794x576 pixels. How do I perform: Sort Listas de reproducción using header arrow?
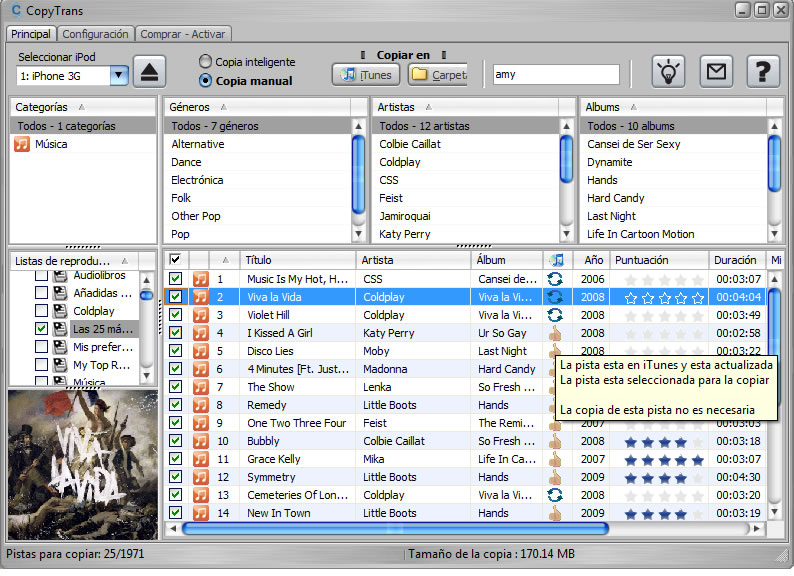click(125, 261)
